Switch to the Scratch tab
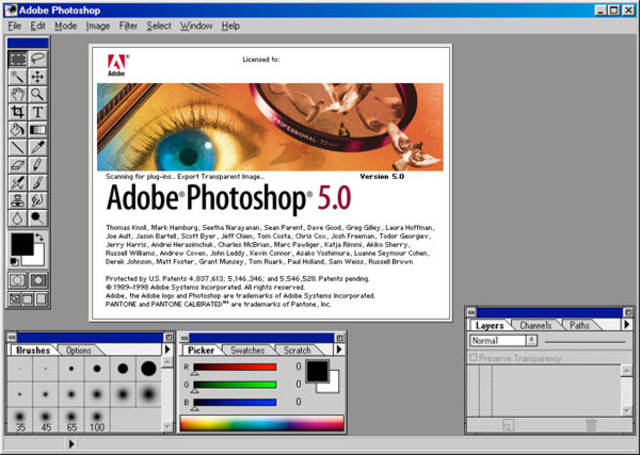This screenshot has height=455, width=640. [x=297, y=351]
